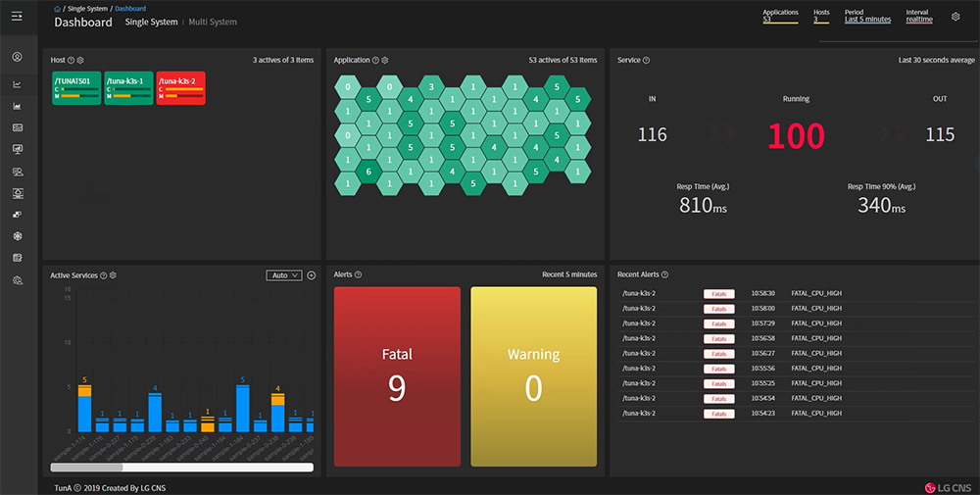Click the Applications 53 count link

[767, 19]
